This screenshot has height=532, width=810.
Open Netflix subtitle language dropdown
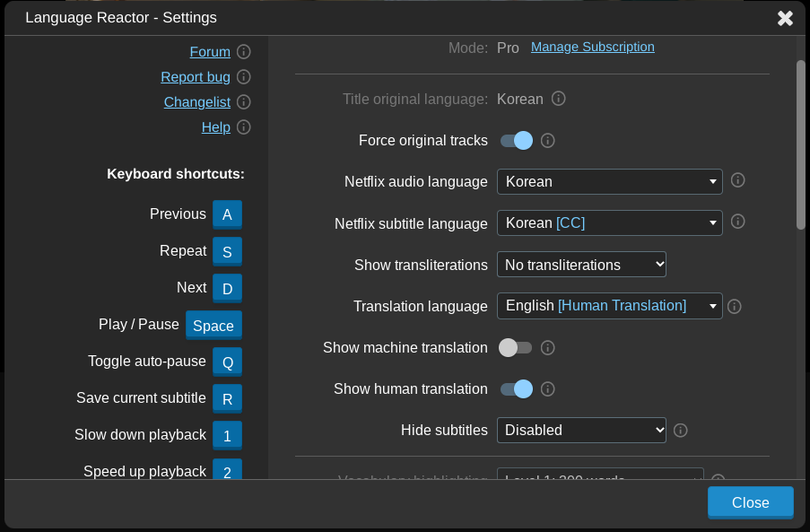click(x=610, y=223)
